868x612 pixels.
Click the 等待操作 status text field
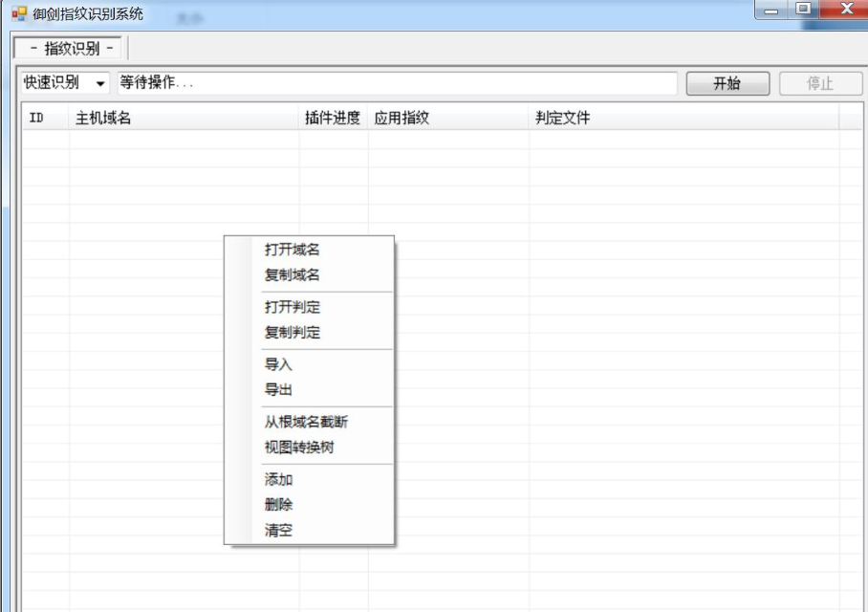(x=396, y=83)
